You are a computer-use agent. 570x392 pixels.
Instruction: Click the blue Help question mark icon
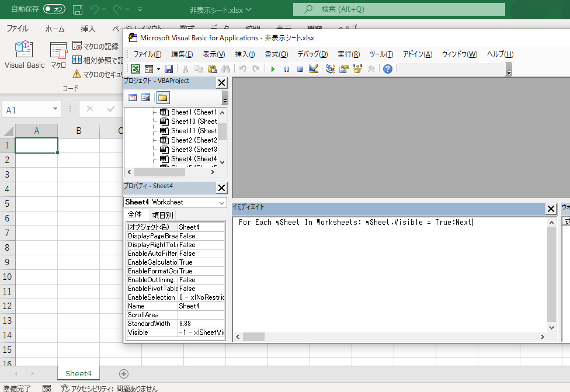[388, 69]
